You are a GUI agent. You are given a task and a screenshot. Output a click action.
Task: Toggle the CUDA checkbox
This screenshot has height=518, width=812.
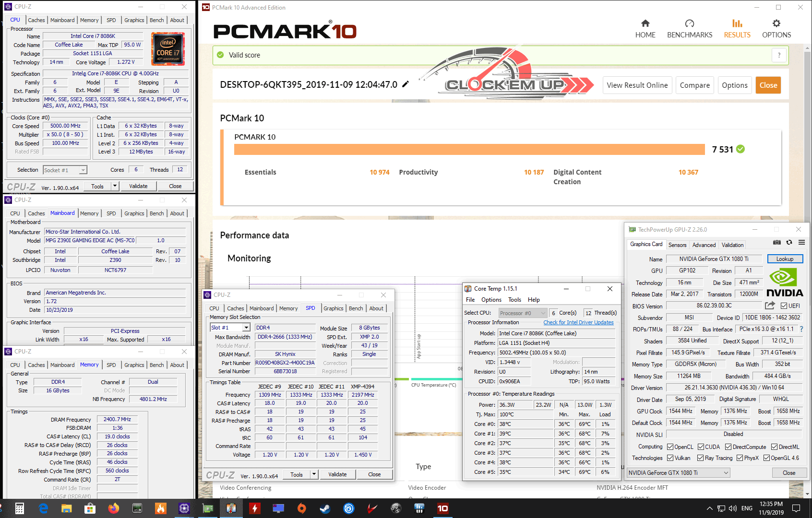click(701, 447)
